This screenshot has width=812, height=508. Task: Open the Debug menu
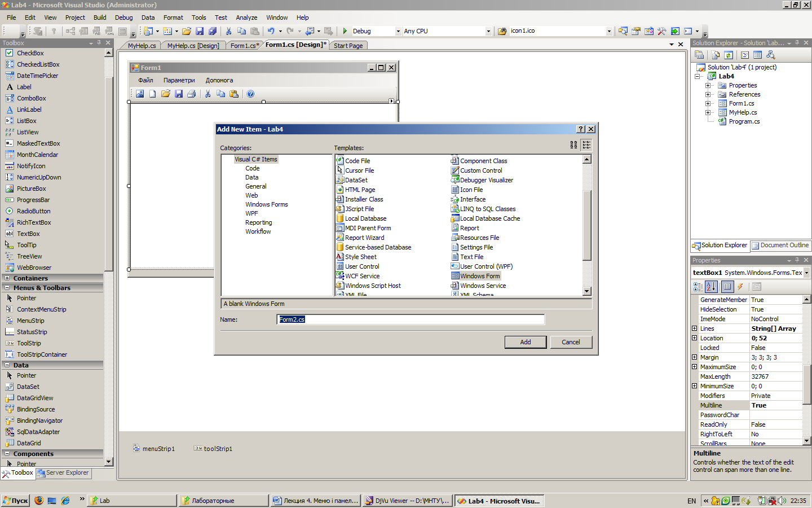[123, 17]
